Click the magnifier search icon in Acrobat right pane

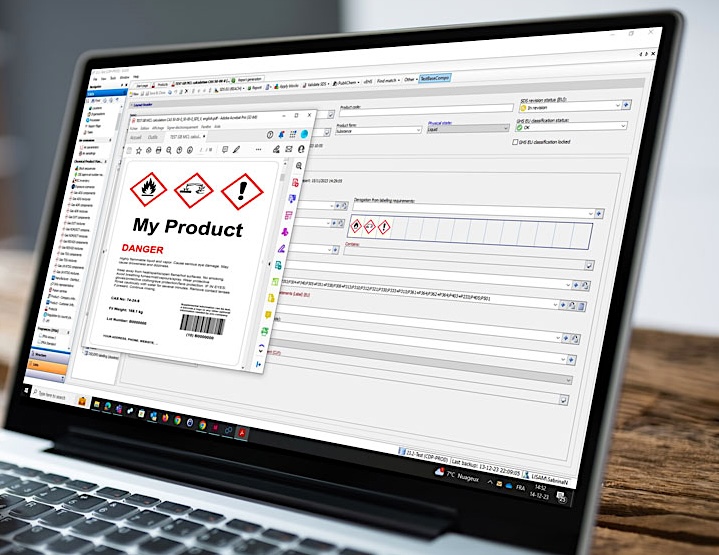pyautogui.click(x=299, y=166)
